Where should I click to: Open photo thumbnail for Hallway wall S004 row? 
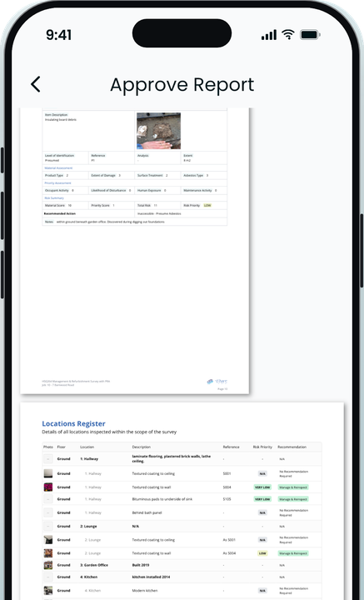point(47,487)
